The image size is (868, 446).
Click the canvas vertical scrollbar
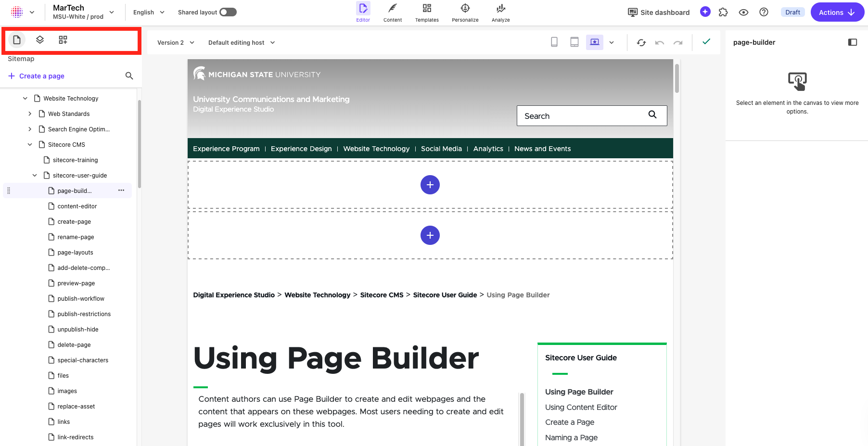click(x=677, y=78)
